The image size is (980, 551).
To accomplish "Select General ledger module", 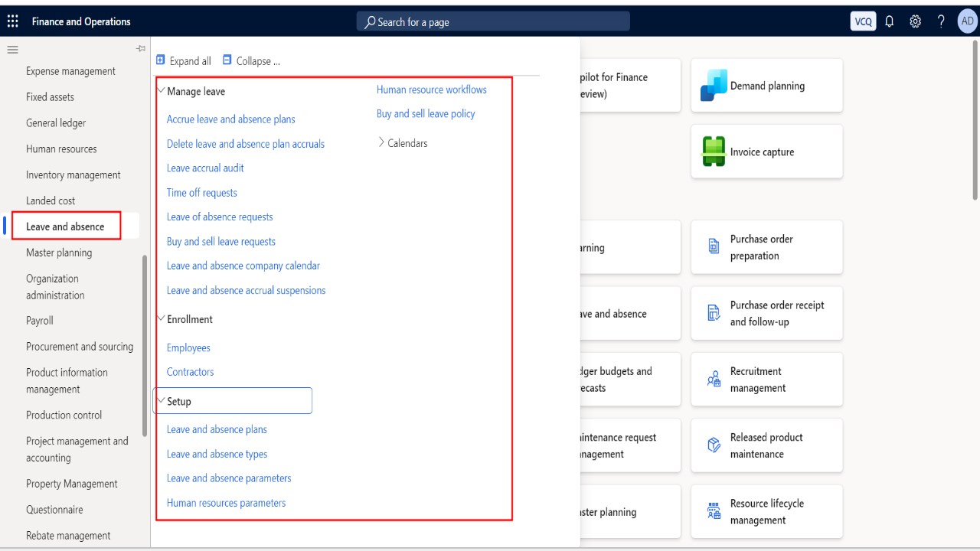I will pos(56,123).
